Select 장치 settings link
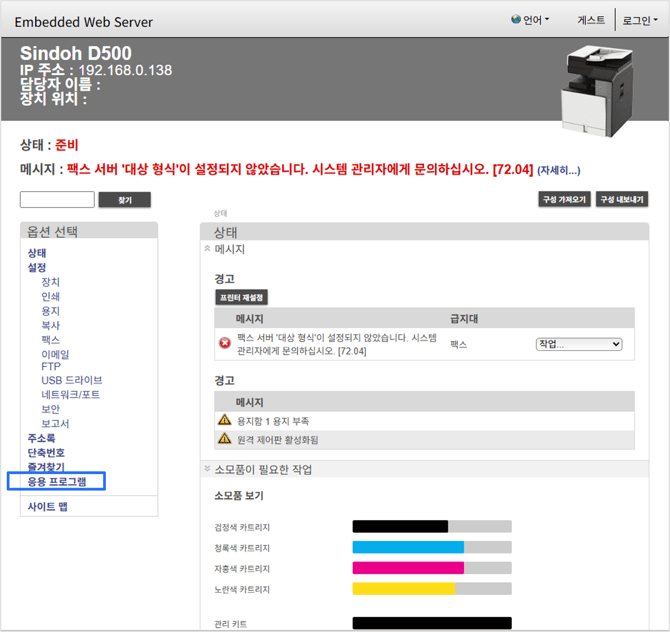Image resolution: width=670 pixels, height=632 pixels. (50, 282)
